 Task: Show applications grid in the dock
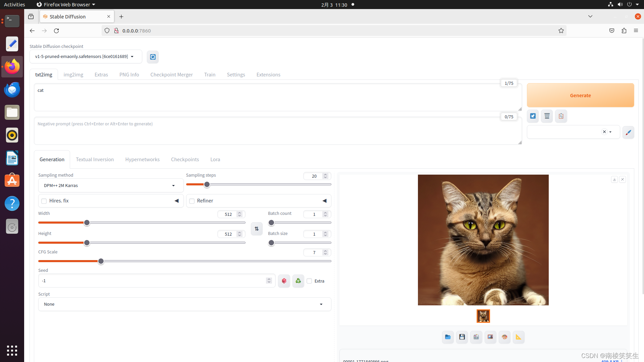(x=12, y=350)
